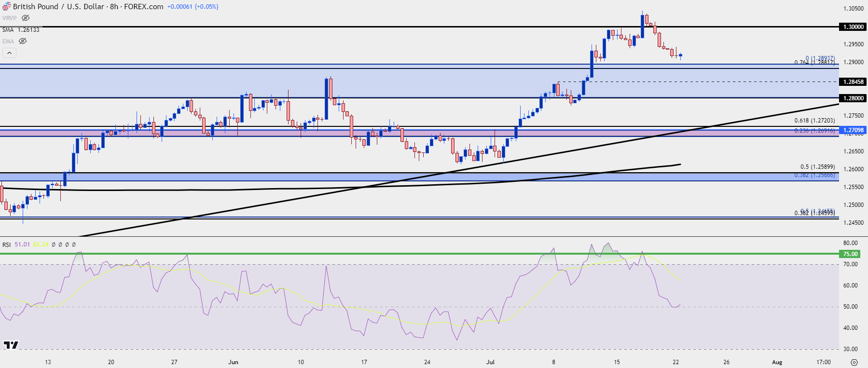Viewport: 868px width, 368px height.
Task: Click the Aug date on time axis
Action: [x=777, y=362]
